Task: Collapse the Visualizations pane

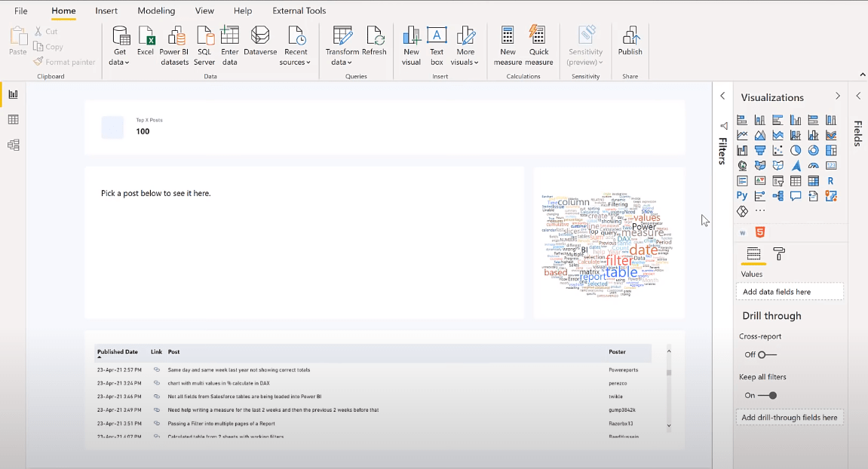Action: 838,97
